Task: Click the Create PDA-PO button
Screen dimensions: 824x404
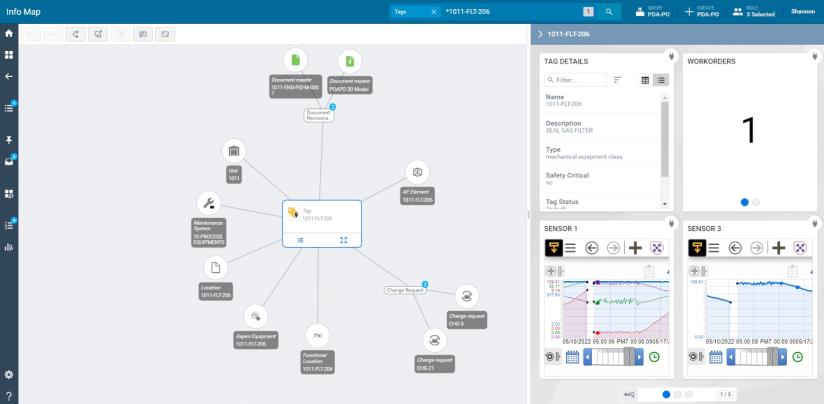Action: (702, 12)
